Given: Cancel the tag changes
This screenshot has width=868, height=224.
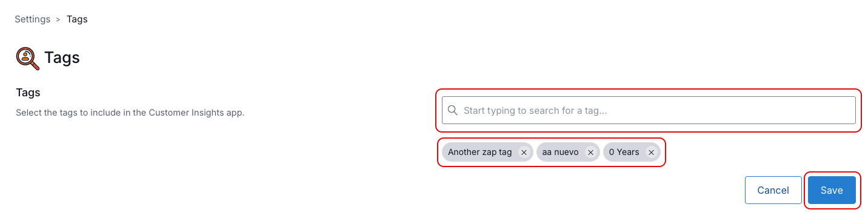Looking at the screenshot, I should tap(773, 190).
